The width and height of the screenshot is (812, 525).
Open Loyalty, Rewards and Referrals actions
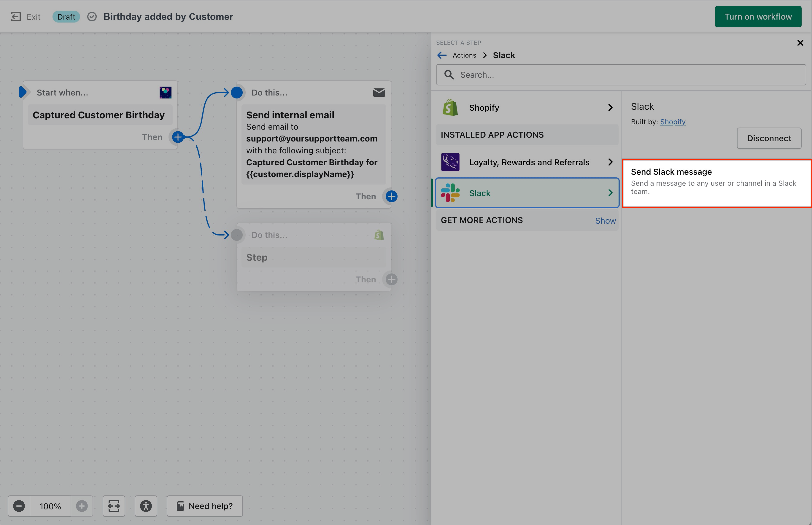tap(527, 162)
